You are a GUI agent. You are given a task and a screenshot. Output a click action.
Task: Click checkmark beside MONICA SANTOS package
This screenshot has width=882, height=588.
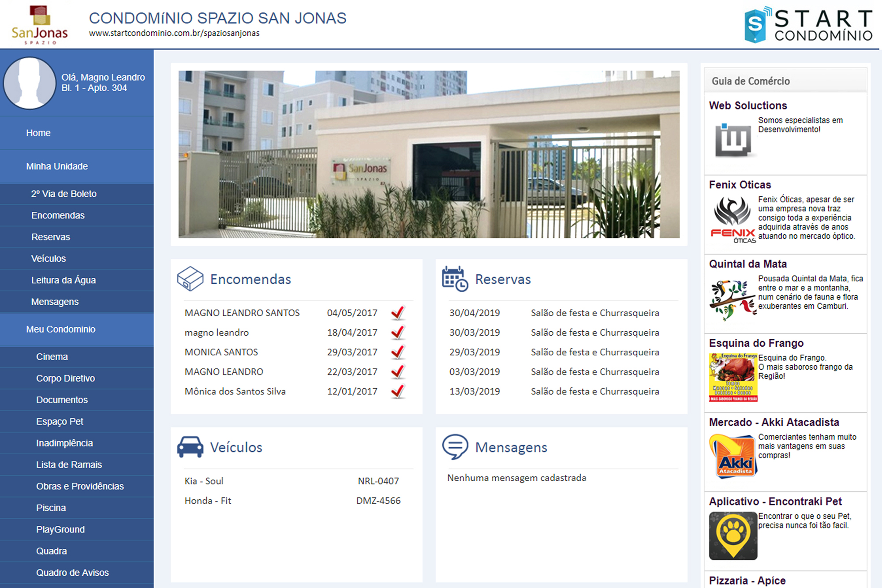point(398,352)
